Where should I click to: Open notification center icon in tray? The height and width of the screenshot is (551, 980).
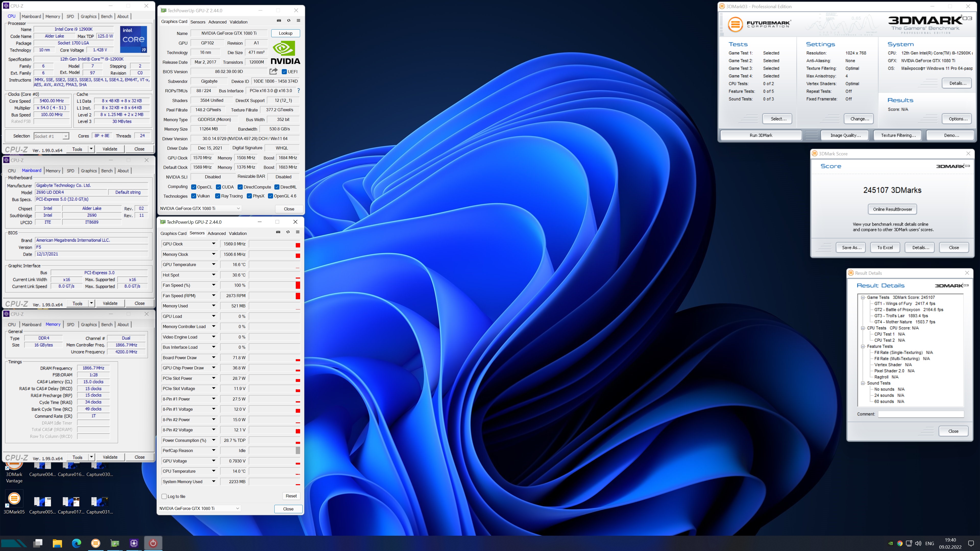(x=971, y=543)
